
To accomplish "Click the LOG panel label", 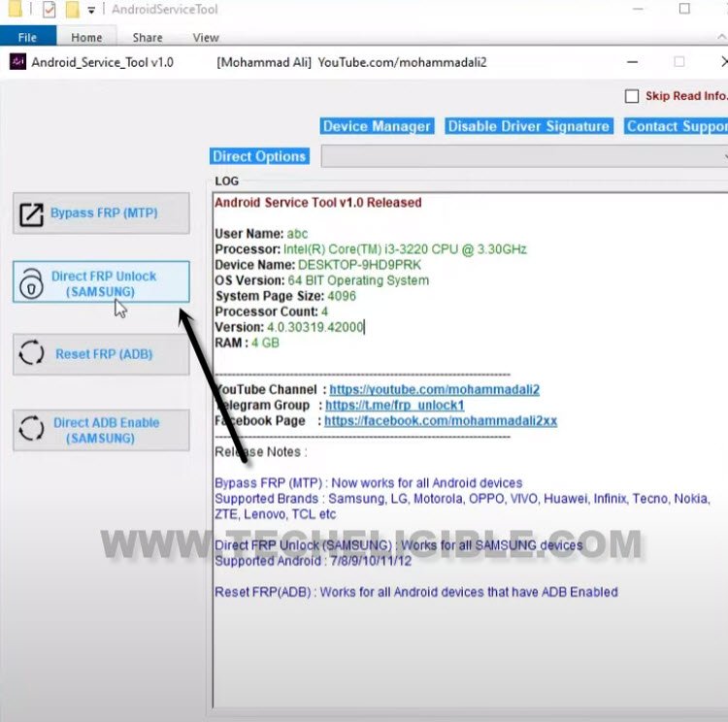I will 226,181.
